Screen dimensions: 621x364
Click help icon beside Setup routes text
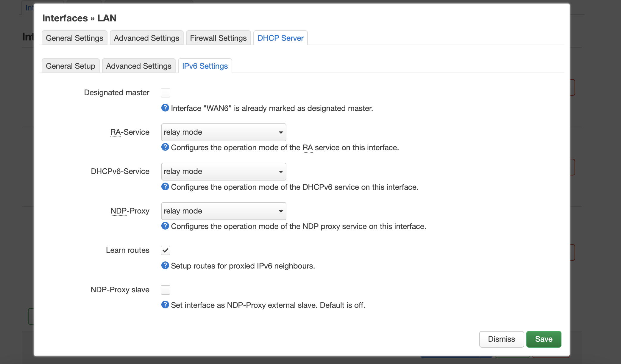[x=165, y=266]
